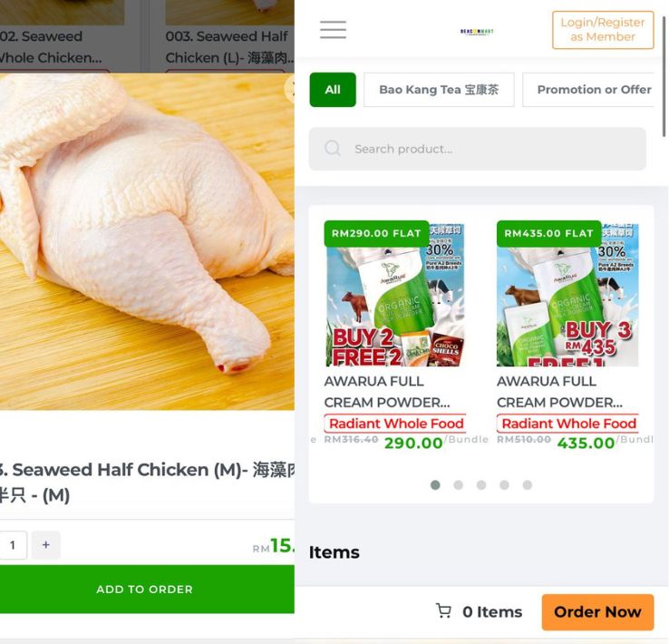Click the quantity field showing 1
This screenshot has width=669, height=644.
[x=13, y=545]
